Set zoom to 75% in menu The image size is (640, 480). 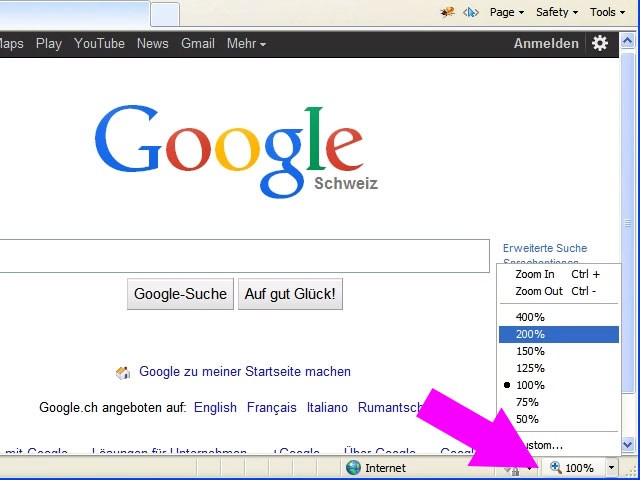527,402
